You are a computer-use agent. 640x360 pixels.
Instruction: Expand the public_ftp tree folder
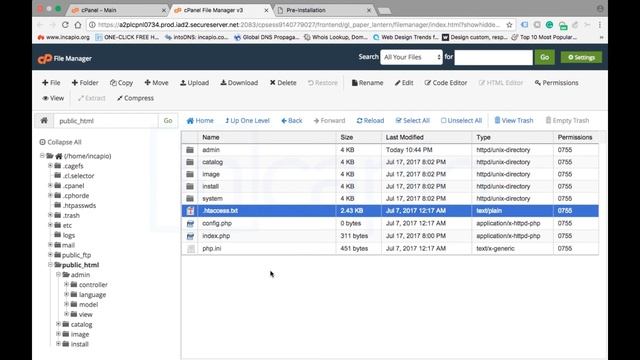point(50,255)
